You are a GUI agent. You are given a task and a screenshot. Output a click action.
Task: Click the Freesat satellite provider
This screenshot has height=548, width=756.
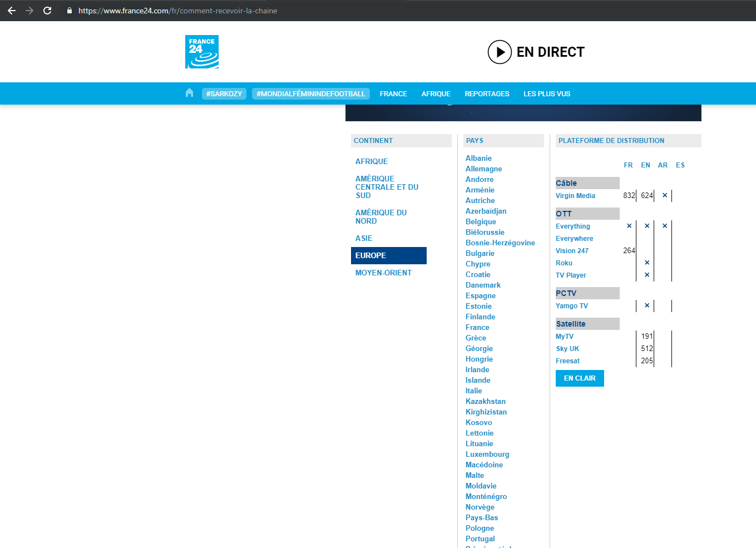coord(567,361)
